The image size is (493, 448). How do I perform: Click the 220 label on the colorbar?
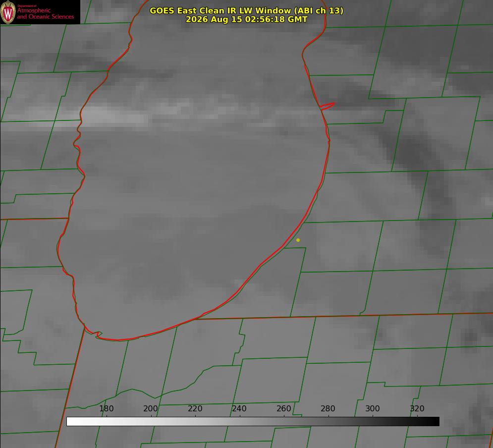(x=195, y=408)
